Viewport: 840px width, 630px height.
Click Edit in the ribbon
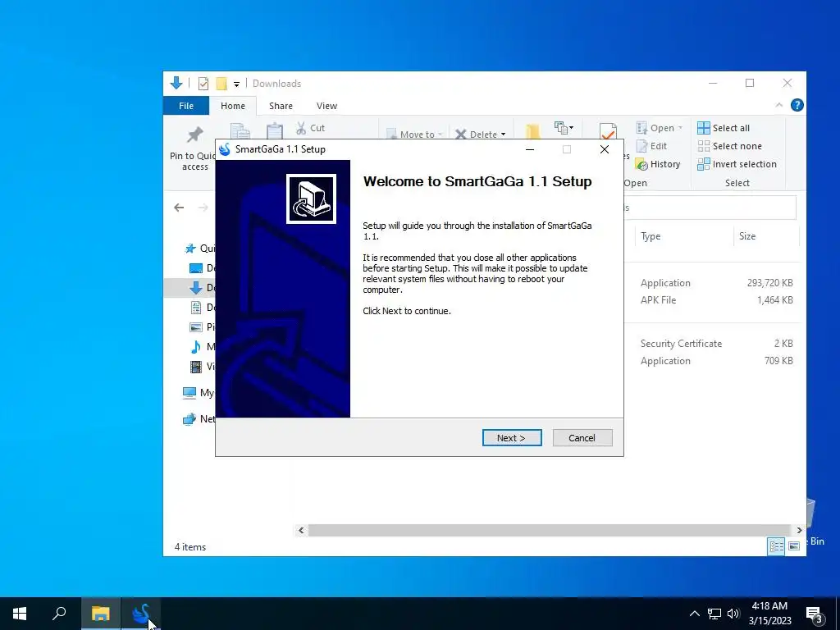coord(651,146)
